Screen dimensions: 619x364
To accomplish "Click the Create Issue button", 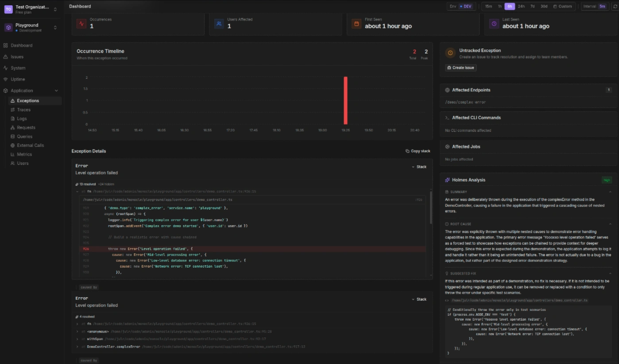I will [x=460, y=68].
